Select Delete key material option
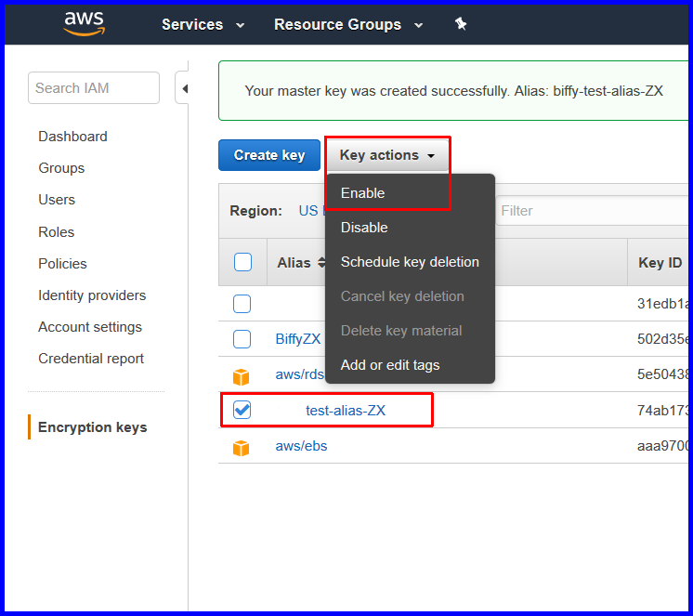This screenshot has height=616, width=693. 401,331
